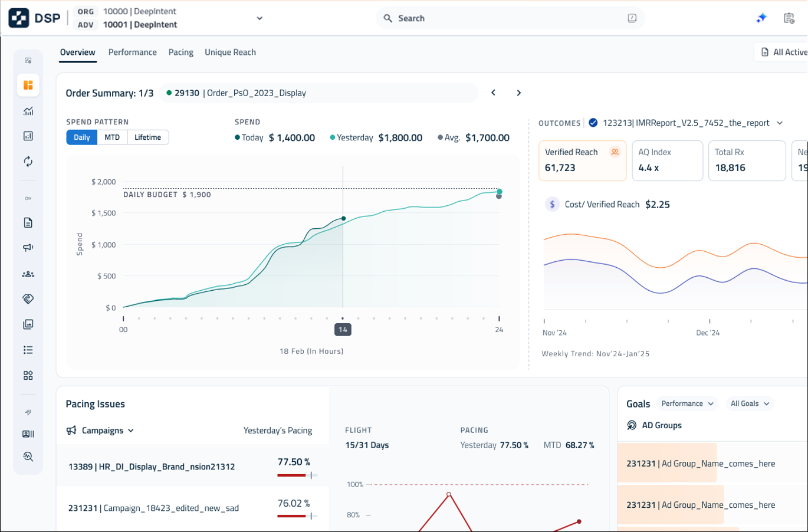808x532 pixels.
Task: Open the All Active filter
Action: pyautogui.click(x=782, y=52)
